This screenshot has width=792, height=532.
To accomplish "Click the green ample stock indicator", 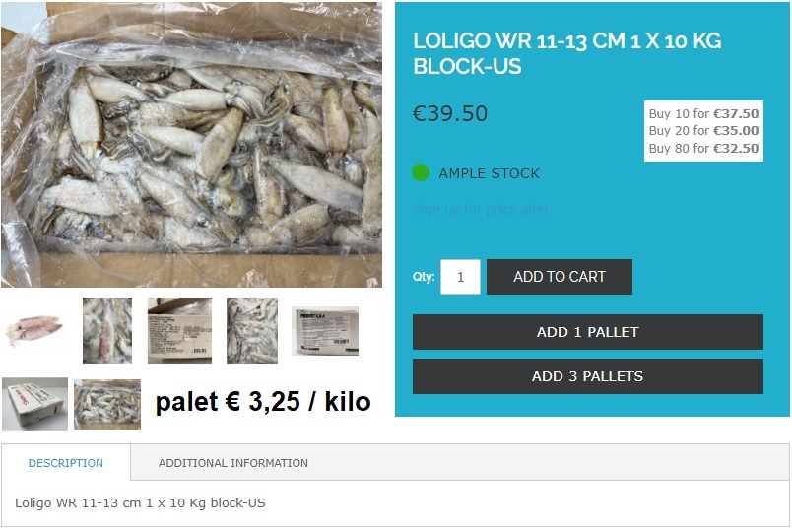I will (x=421, y=172).
